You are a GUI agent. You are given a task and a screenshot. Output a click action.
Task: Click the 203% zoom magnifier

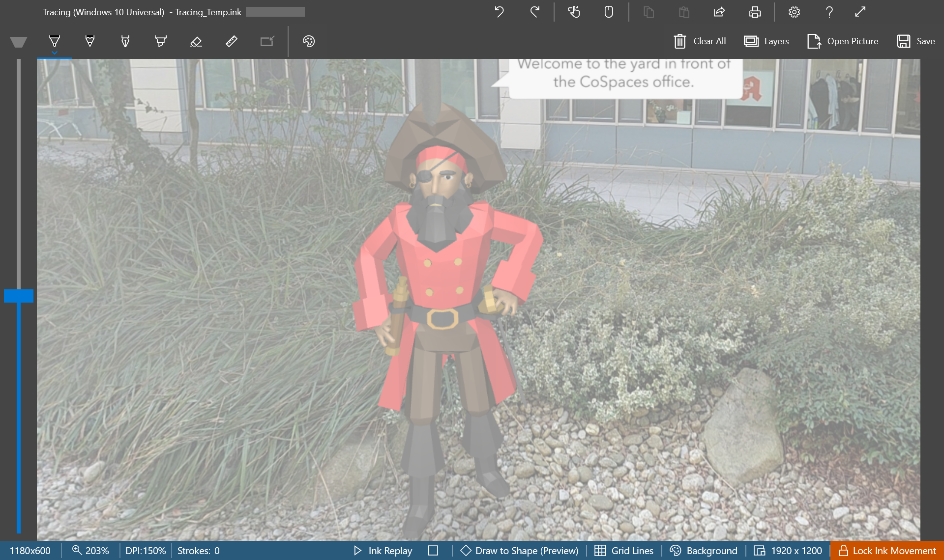pyautogui.click(x=90, y=551)
